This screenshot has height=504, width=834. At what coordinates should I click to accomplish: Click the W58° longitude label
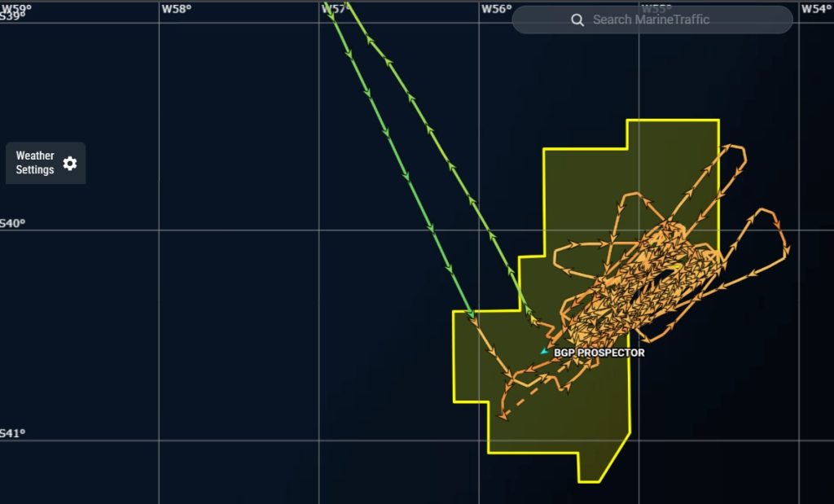tap(176, 9)
